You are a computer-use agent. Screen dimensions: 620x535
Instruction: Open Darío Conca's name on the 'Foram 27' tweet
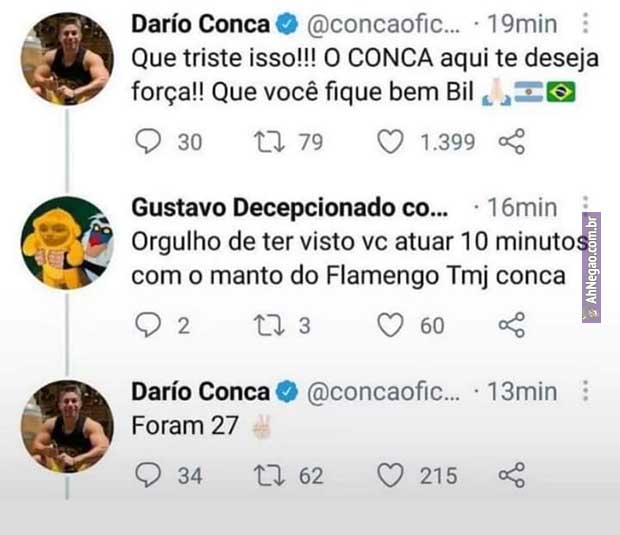200,392
